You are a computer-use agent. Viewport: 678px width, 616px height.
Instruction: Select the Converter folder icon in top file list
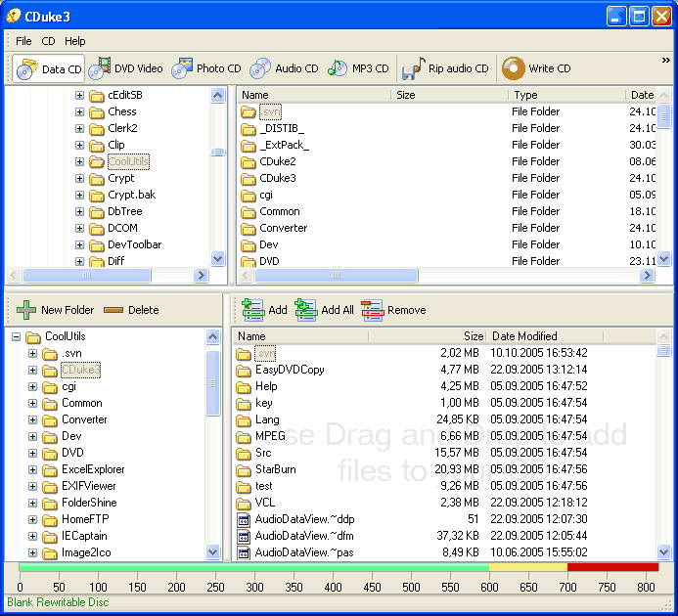point(249,229)
